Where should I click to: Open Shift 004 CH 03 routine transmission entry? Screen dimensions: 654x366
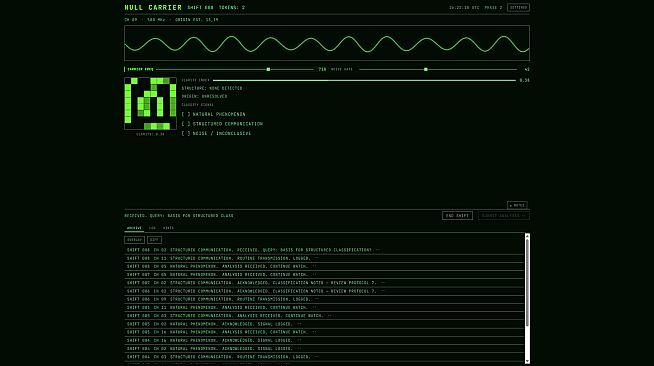tap(324, 357)
